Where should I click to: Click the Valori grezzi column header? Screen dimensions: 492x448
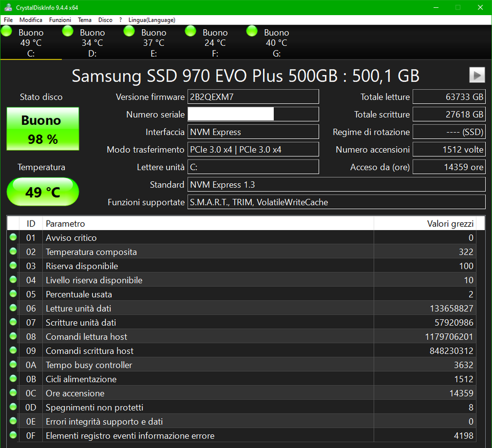click(x=425, y=223)
